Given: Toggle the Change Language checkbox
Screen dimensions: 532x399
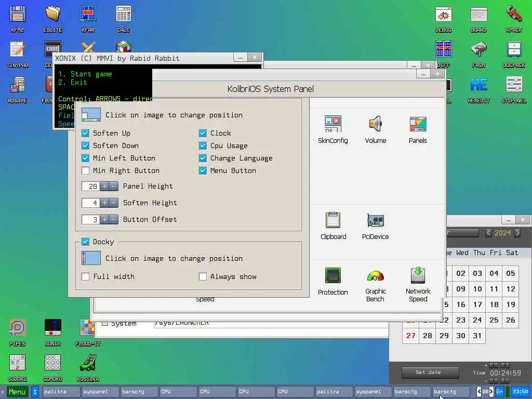Looking at the screenshot, I should pyautogui.click(x=203, y=158).
